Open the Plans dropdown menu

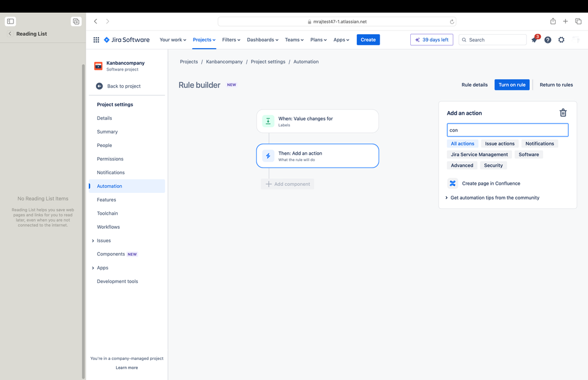[x=318, y=40]
